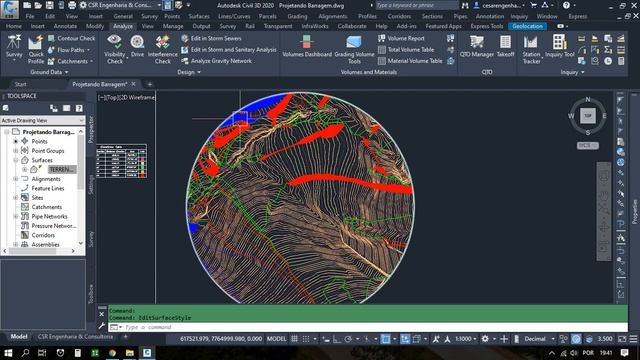
Task: Open the Corridors menu
Action: 399,16
